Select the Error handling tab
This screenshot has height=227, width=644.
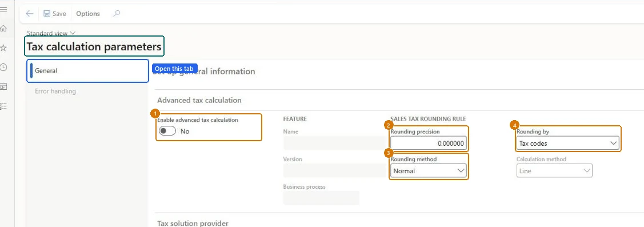tap(55, 91)
